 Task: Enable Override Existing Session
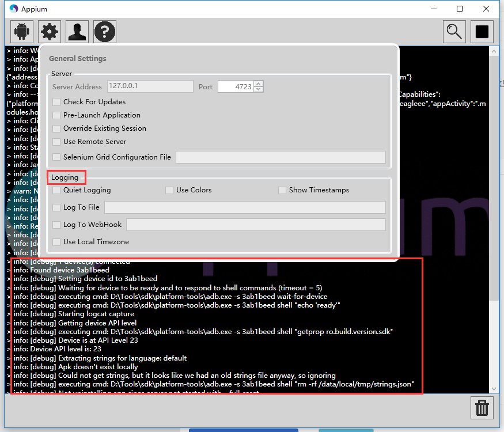coord(56,128)
